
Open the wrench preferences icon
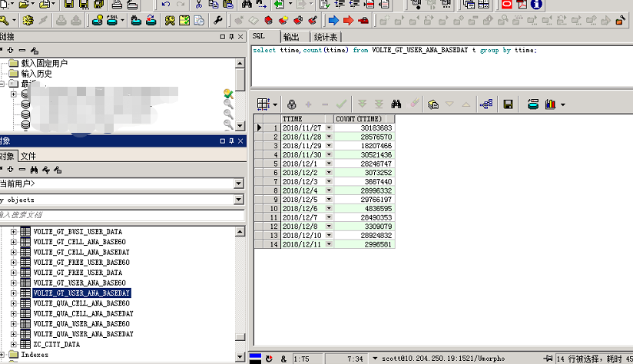[x=217, y=20]
